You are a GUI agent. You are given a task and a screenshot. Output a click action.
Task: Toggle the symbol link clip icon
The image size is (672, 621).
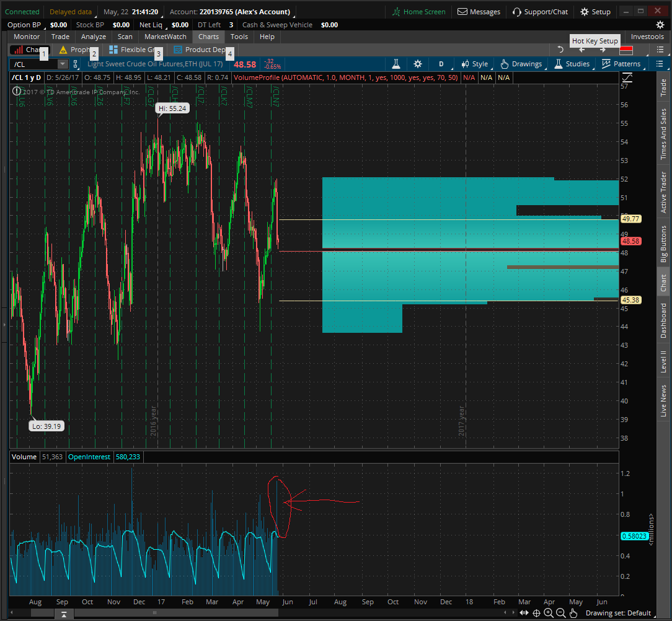pyautogui.click(x=76, y=64)
